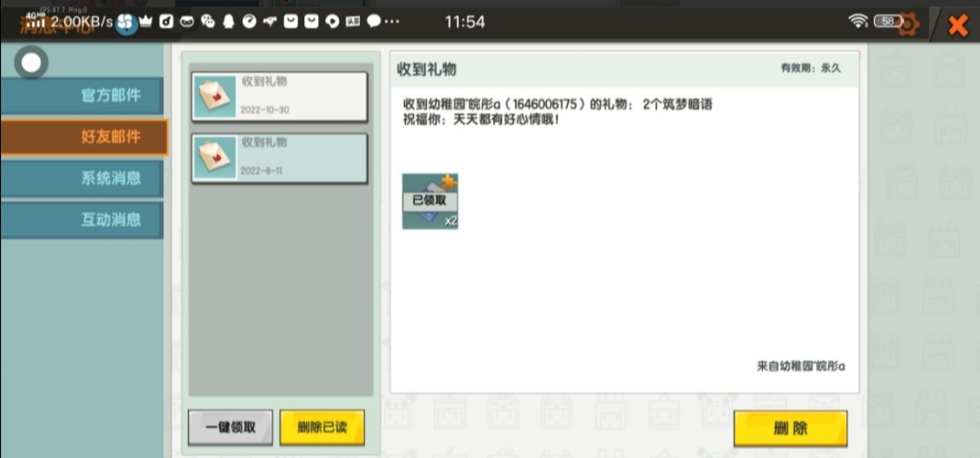
Task: Open the 收到礼物 mail dated 2022-10-30
Action: click(279, 96)
